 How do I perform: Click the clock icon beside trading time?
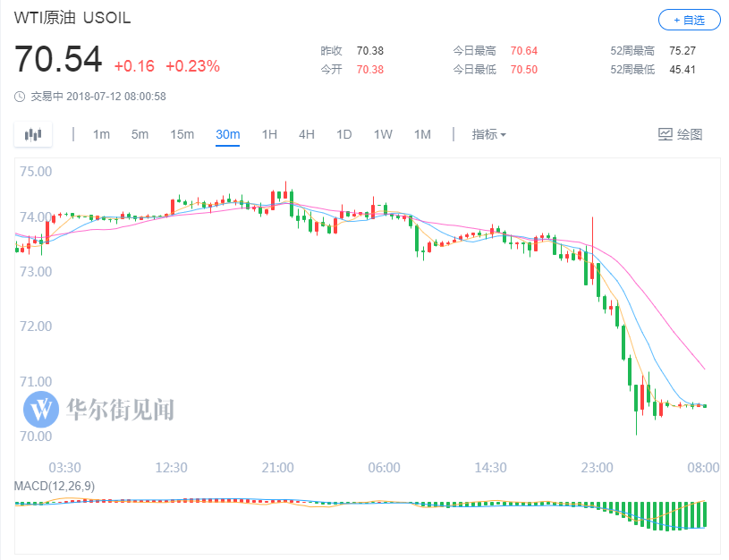click(x=20, y=97)
